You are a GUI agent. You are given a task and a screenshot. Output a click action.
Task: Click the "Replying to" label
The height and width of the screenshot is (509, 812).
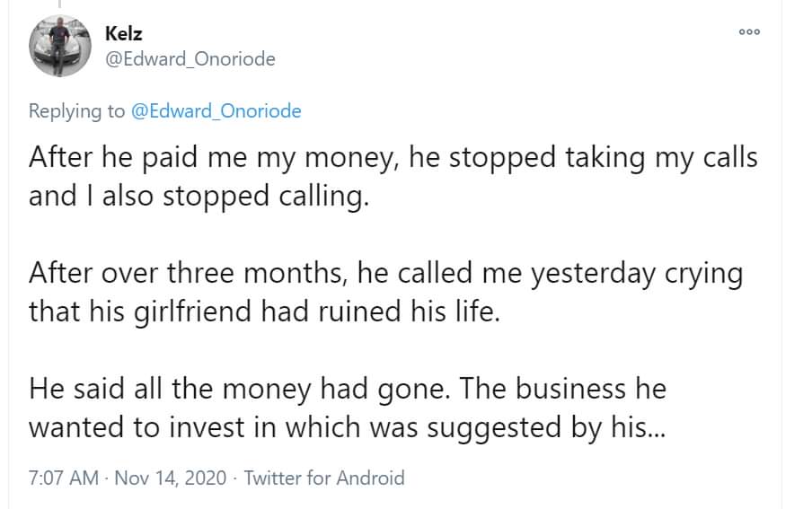[77, 111]
